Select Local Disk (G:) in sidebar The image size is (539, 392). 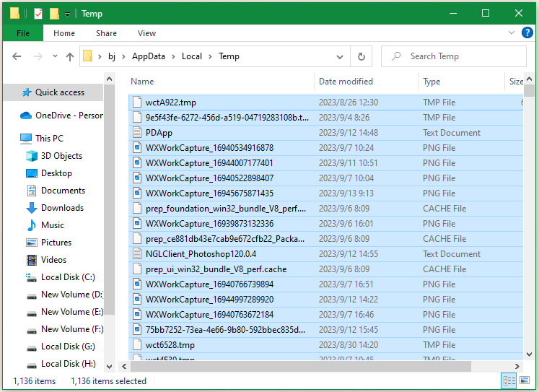pos(61,347)
